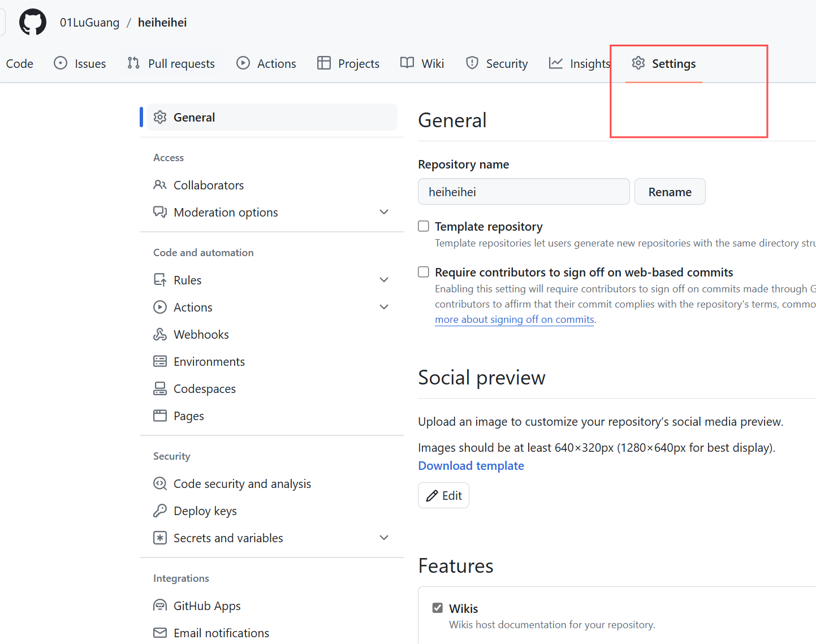The width and height of the screenshot is (816, 644).
Task: Select the Settings tab label
Action: [673, 63]
